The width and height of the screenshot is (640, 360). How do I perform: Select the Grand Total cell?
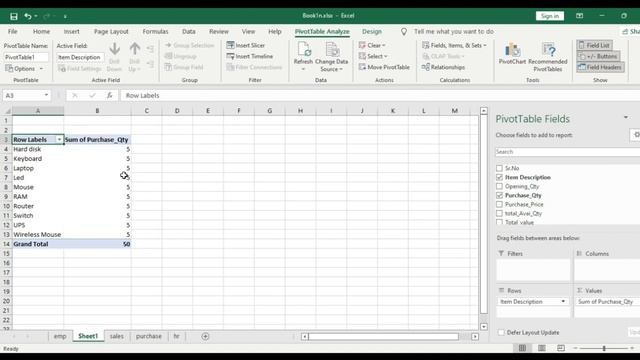point(38,244)
